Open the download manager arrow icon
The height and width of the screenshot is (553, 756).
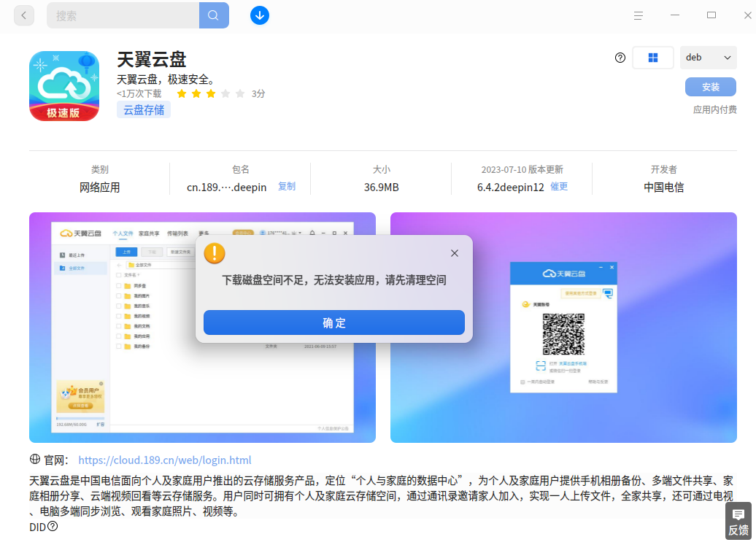pyautogui.click(x=259, y=15)
